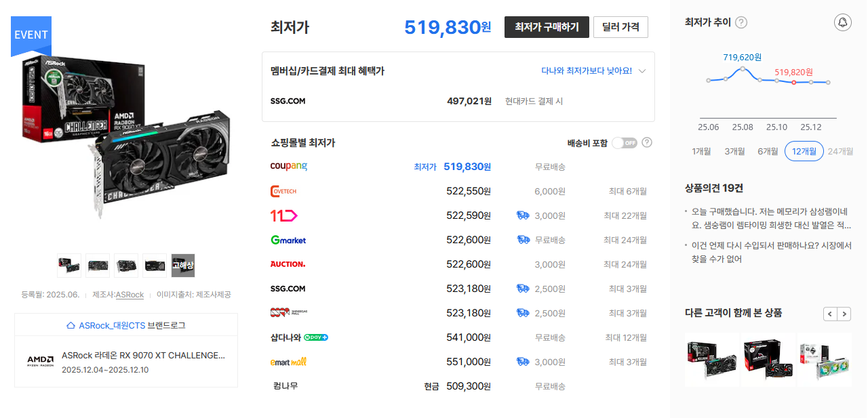Viewport: 868px width, 418px height.
Task: Click the emart mall logo
Action: [x=288, y=362]
